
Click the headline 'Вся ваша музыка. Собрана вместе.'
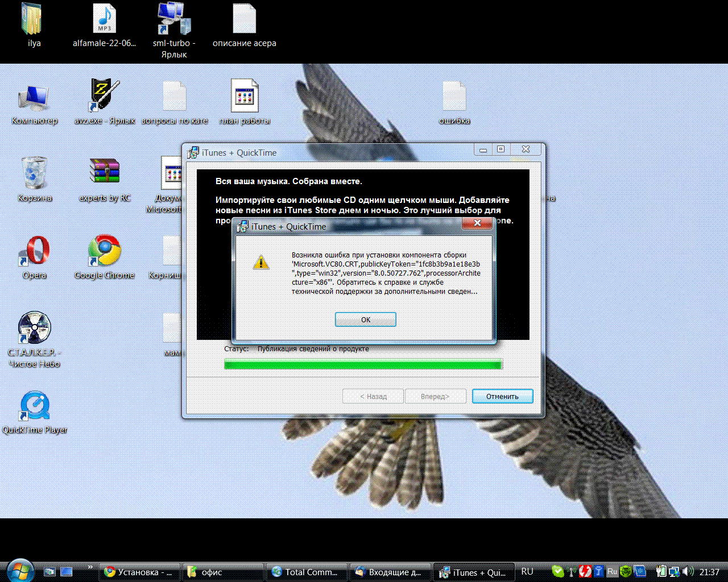click(289, 181)
